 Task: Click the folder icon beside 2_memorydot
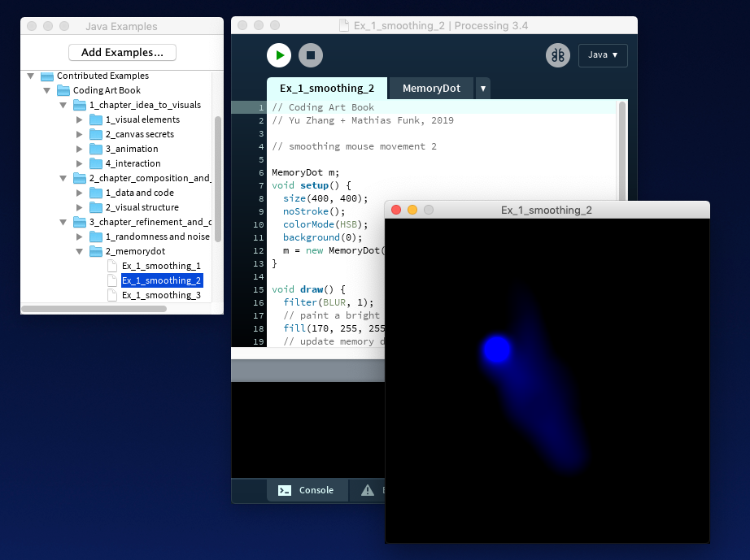96,251
